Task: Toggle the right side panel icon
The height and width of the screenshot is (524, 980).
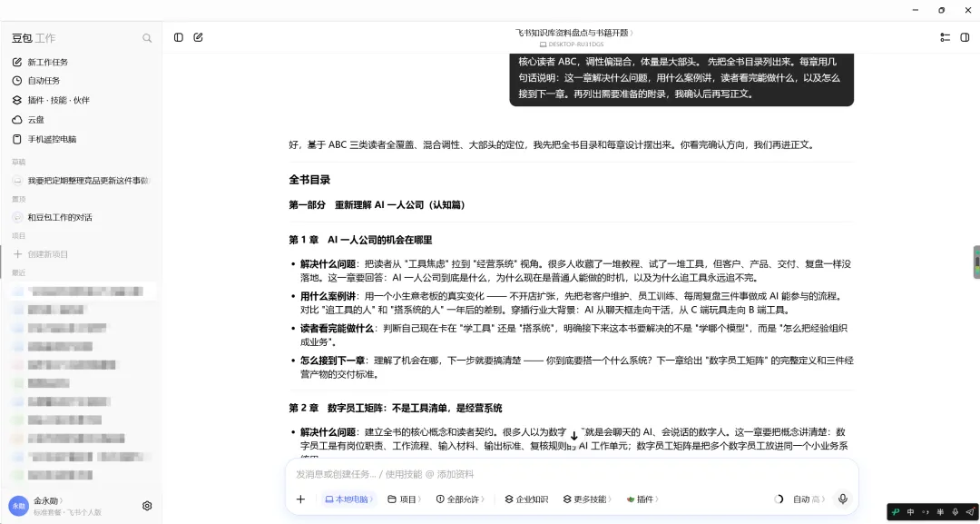Action: pyautogui.click(x=965, y=37)
